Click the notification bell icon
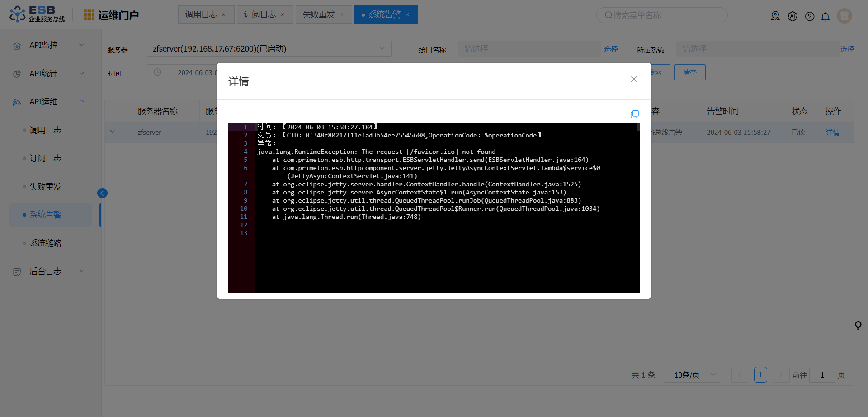 (x=825, y=17)
